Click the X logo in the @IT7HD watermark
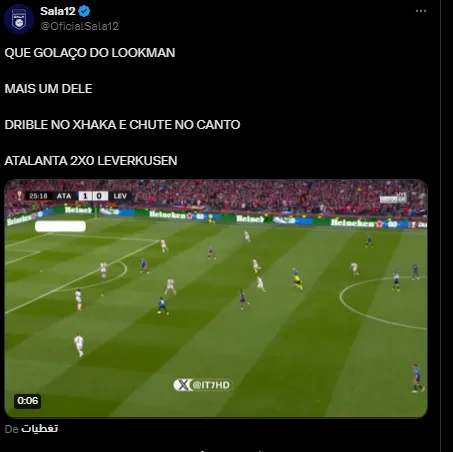 coord(183,385)
